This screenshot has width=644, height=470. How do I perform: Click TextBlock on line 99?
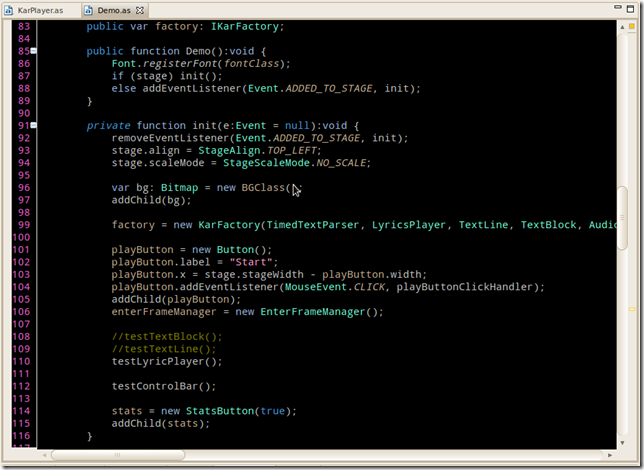tap(548, 225)
